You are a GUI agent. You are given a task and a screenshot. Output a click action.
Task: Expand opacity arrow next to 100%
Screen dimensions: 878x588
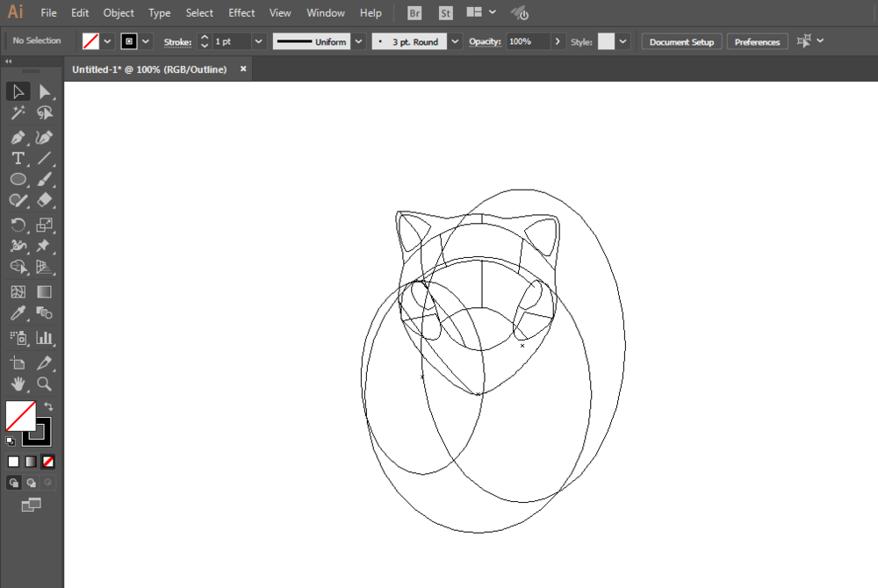pos(558,41)
